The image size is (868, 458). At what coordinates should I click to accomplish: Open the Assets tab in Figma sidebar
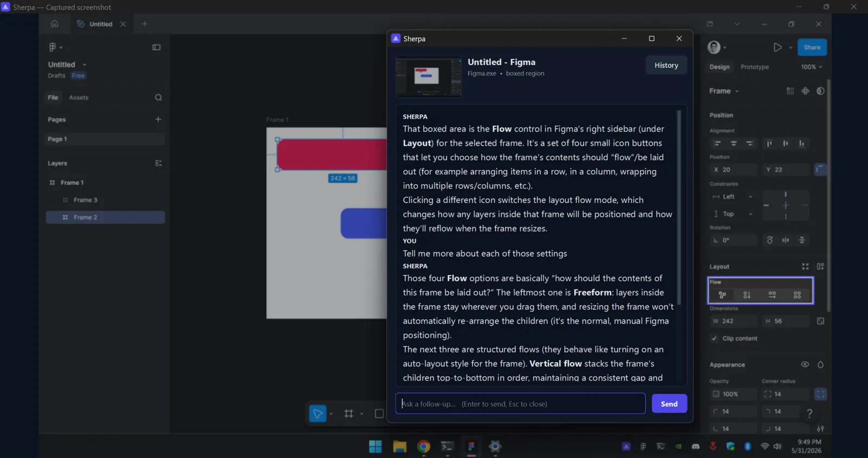coord(79,98)
